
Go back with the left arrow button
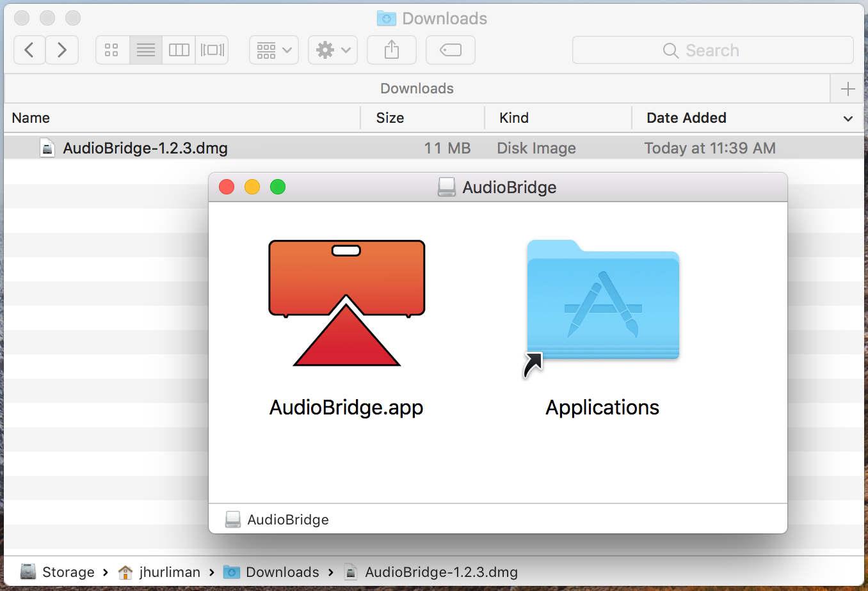pyautogui.click(x=29, y=50)
